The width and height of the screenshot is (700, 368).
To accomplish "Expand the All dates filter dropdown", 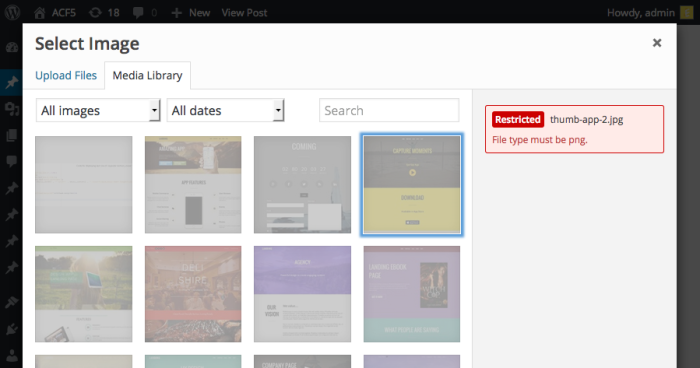I will tap(225, 110).
